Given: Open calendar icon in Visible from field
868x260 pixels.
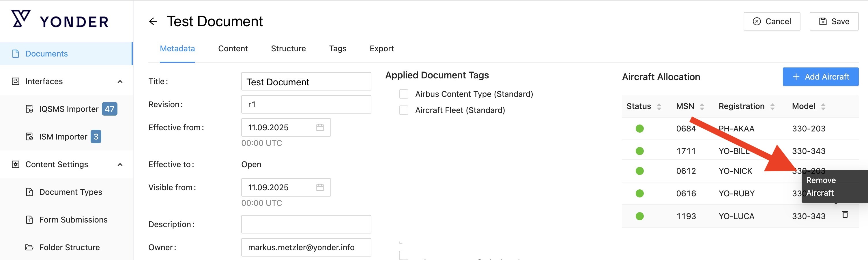Looking at the screenshot, I should [x=320, y=187].
